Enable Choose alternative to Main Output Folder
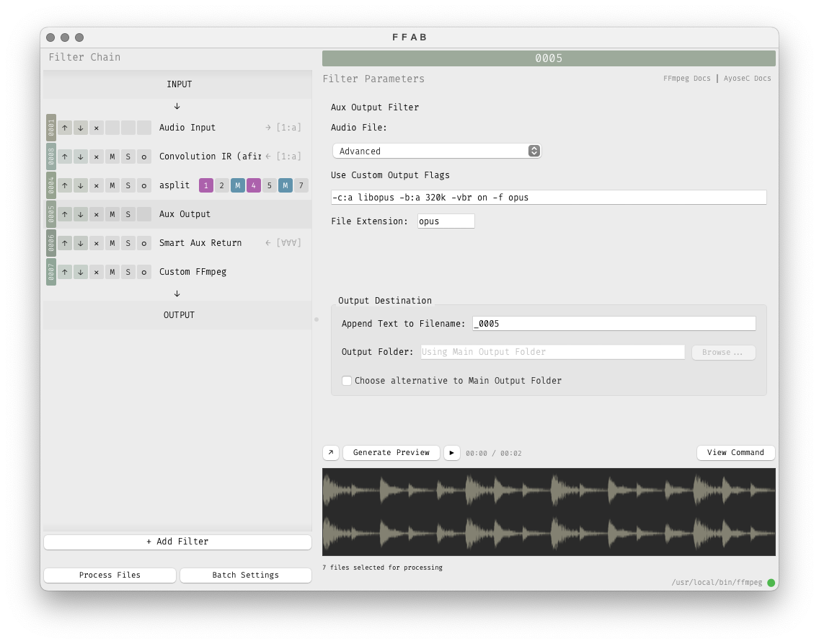The image size is (819, 644). click(347, 381)
